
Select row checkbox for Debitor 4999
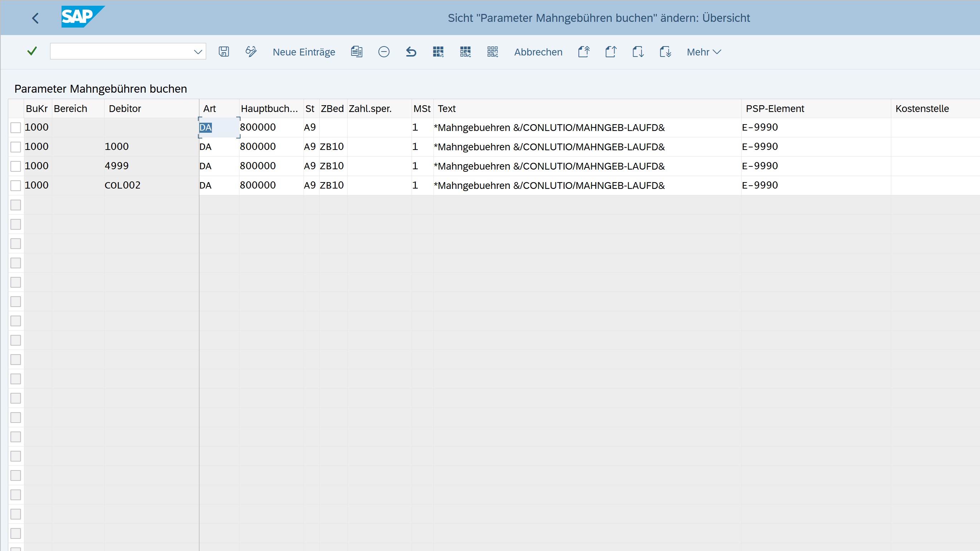coord(16,166)
